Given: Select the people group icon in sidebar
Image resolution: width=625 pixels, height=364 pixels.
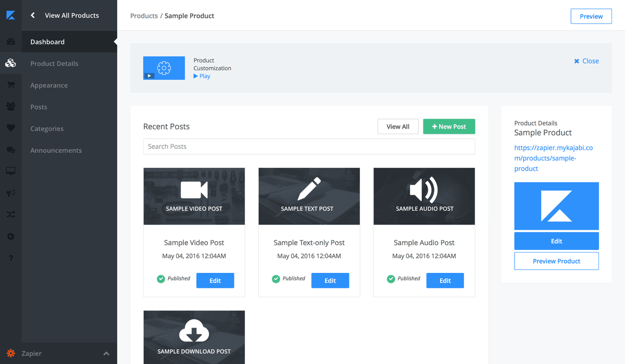Looking at the screenshot, I should pos(10,107).
